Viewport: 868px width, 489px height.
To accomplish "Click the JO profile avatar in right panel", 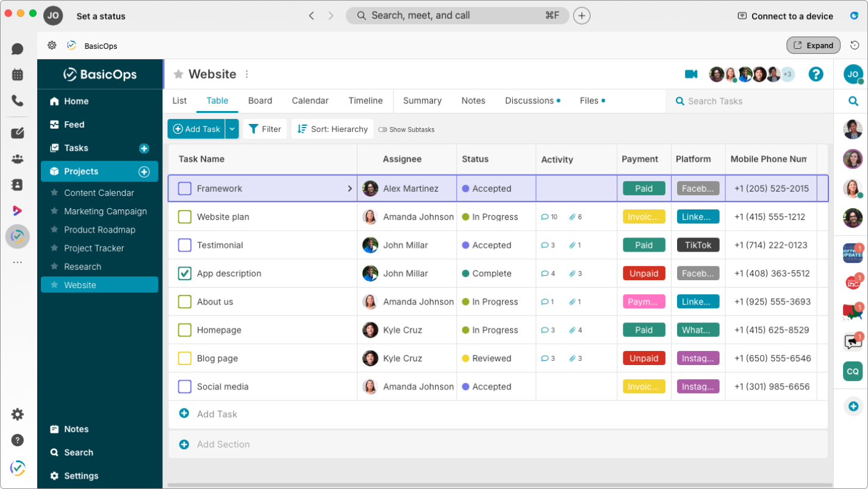I will (853, 74).
